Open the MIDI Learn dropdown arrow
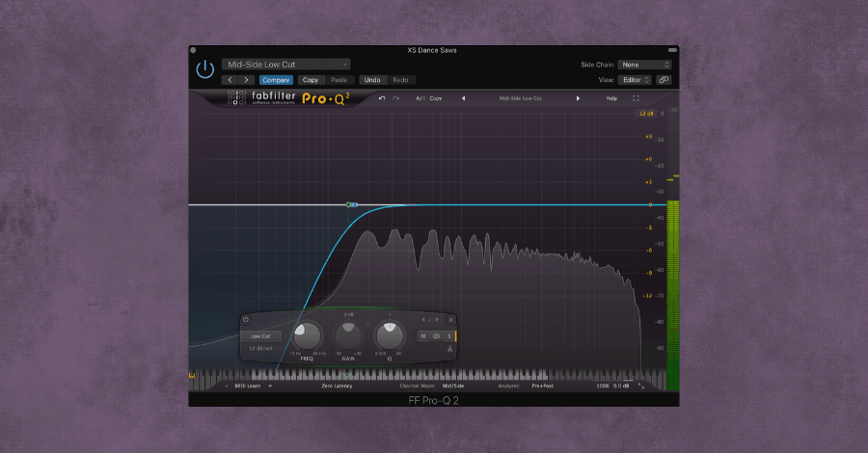The width and height of the screenshot is (868, 453). (270, 386)
